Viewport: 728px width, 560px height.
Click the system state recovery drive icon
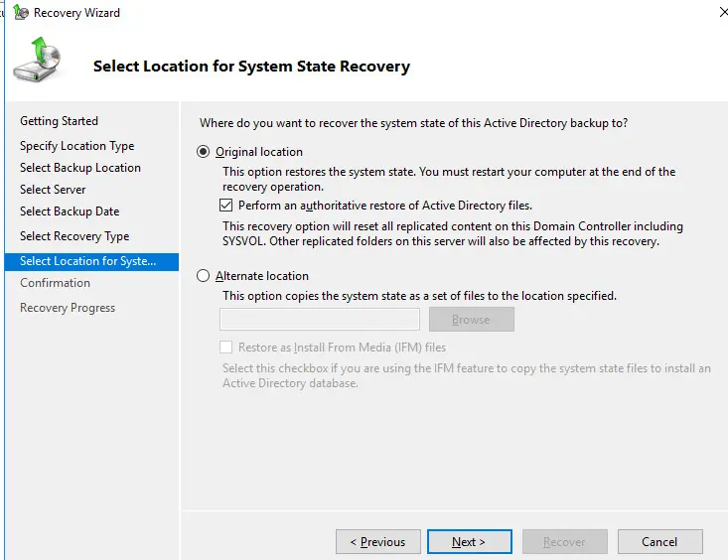38,60
